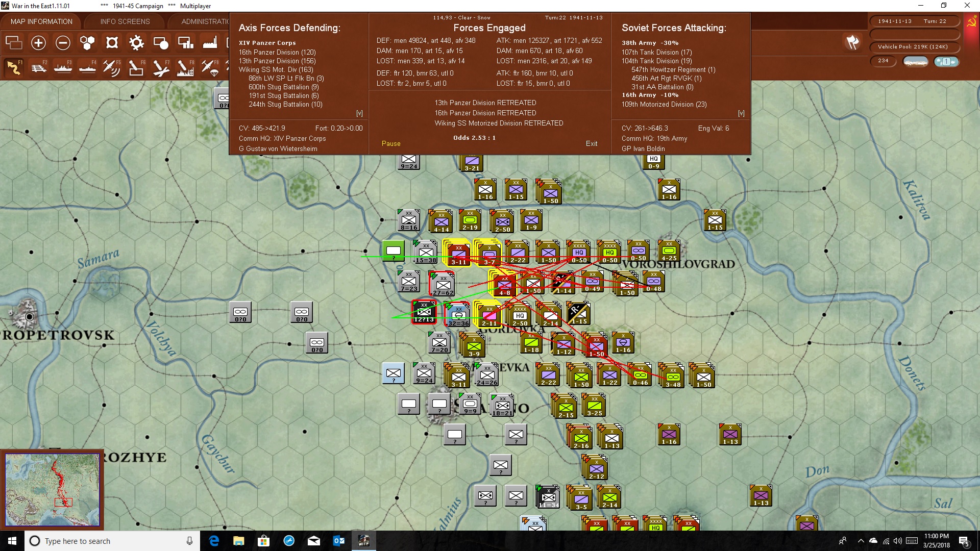Select F7 bomb airfield mode

click(161, 67)
